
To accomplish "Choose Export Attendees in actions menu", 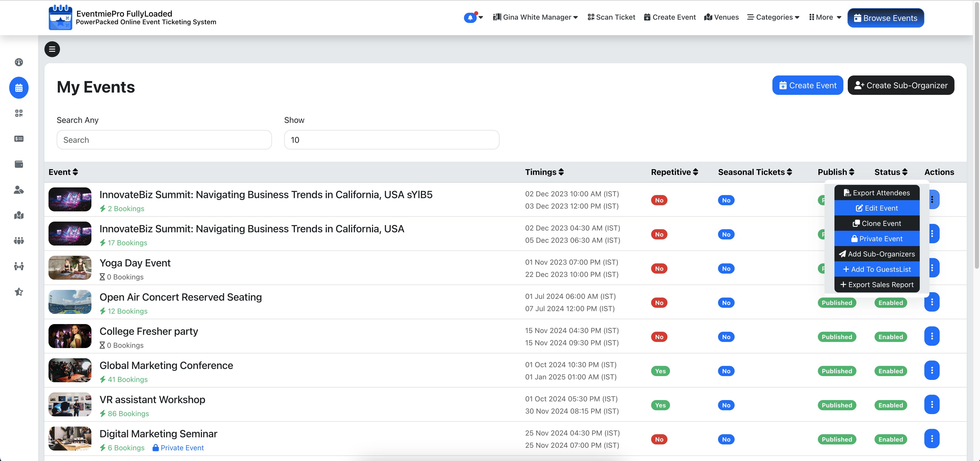I will pos(877,193).
